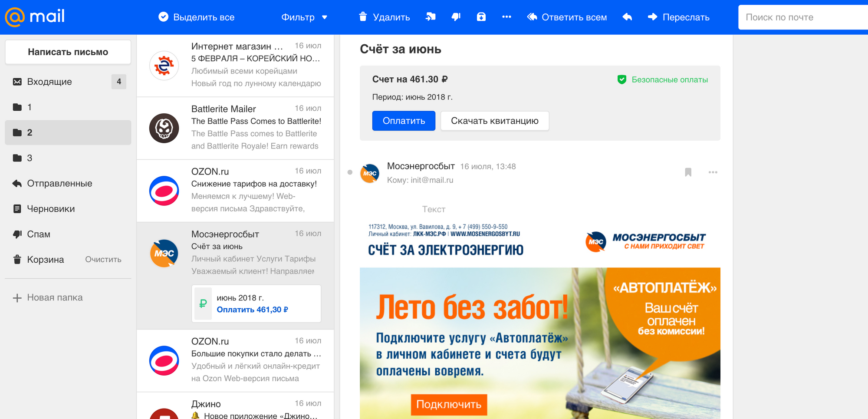
Task: Open the Battle Pass Comes to Battlerite email
Action: [x=235, y=128]
